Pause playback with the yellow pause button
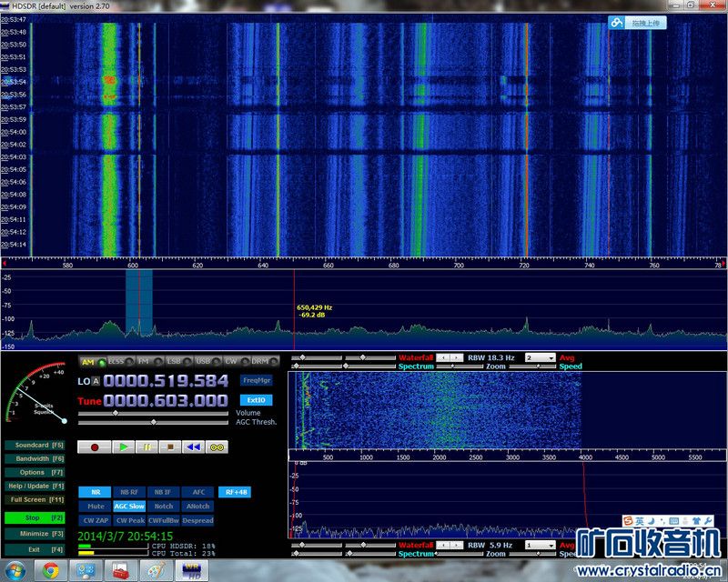This screenshot has width=728, height=582. point(147,447)
